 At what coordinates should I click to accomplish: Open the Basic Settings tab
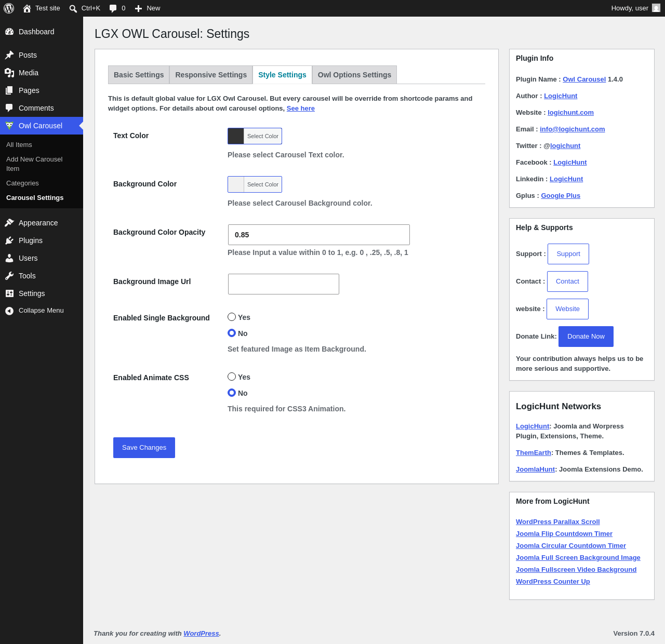click(139, 75)
